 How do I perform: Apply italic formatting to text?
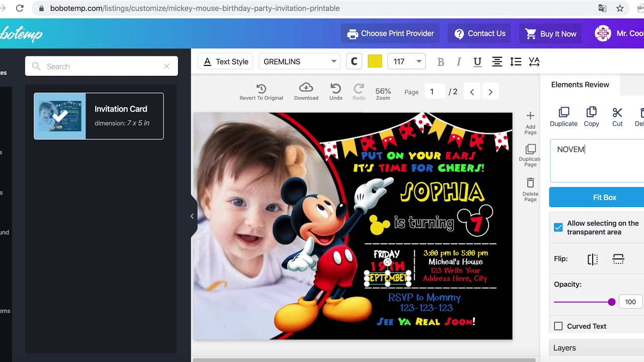(458, 62)
